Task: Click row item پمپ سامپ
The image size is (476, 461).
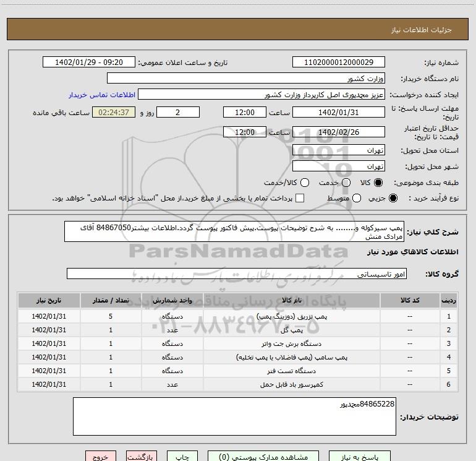Action: coord(291,358)
